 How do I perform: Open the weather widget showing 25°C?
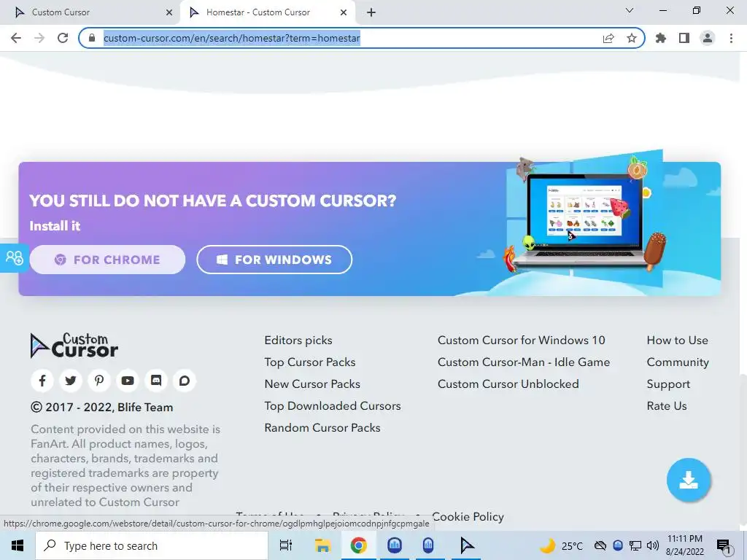tap(561, 545)
